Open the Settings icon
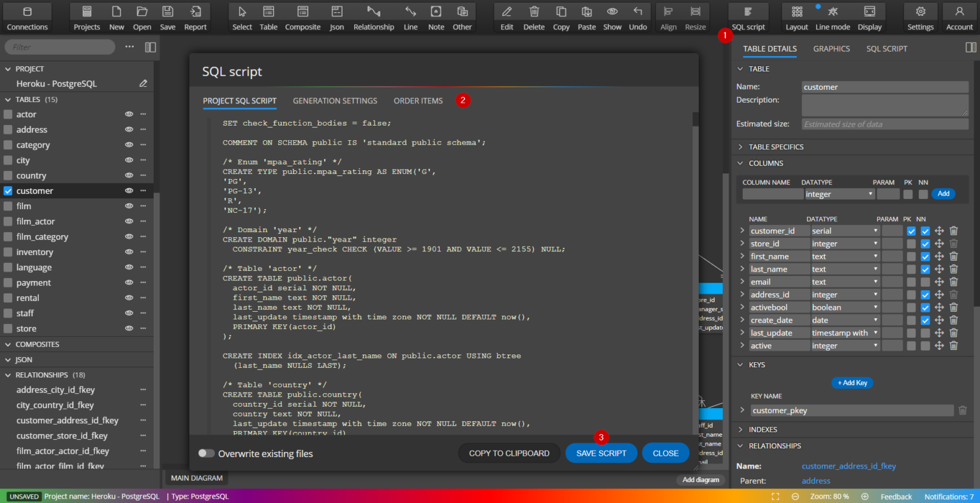Viewport: 980px width, 503px height. coord(920,17)
